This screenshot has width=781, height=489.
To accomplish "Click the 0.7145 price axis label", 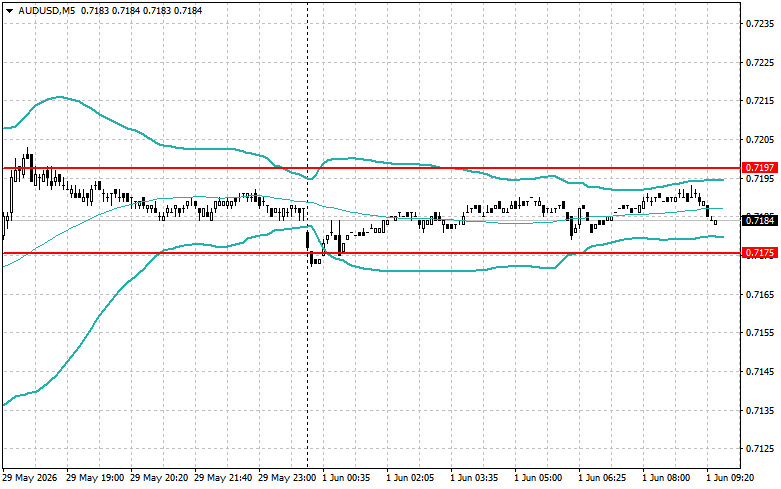I will point(761,371).
